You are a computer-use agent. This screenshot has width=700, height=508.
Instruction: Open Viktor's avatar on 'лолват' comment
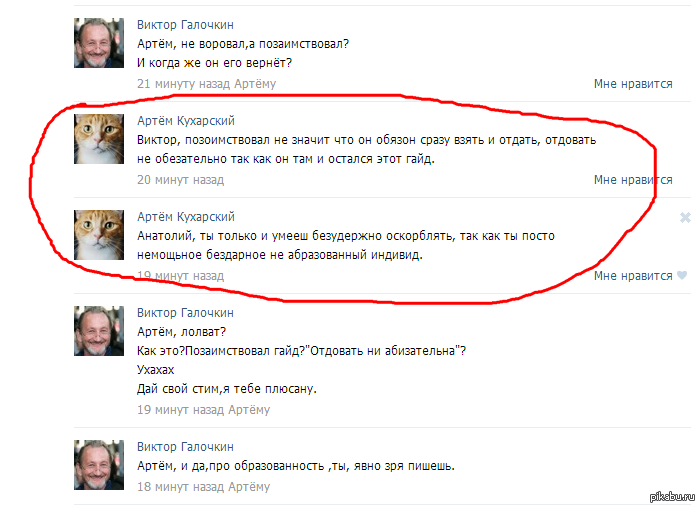[x=99, y=331]
